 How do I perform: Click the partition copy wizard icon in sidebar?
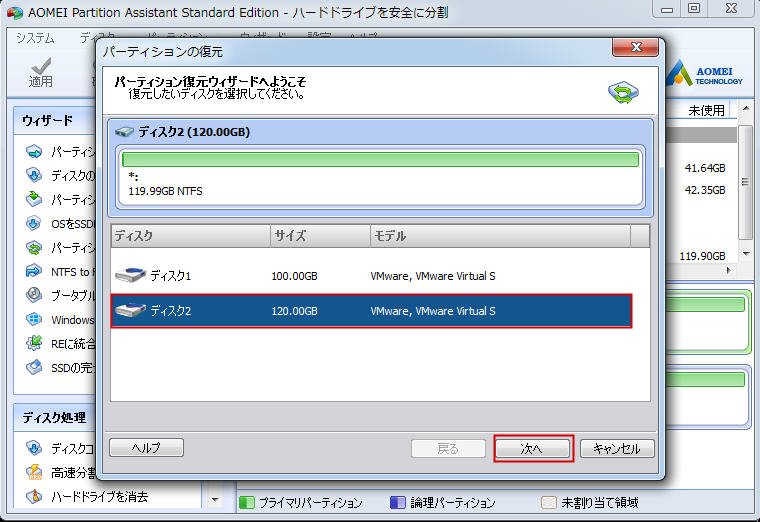34,199
